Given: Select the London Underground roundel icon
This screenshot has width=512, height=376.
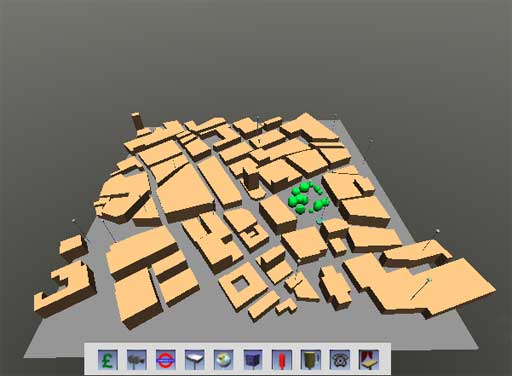Looking at the screenshot, I should pyautogui.click(x=166, y=360).
